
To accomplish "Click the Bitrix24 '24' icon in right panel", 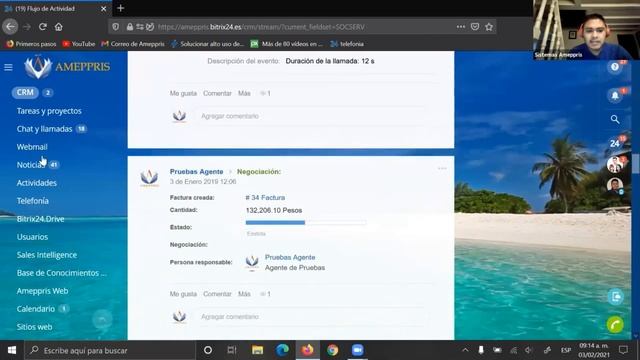I will coord(615,143).
